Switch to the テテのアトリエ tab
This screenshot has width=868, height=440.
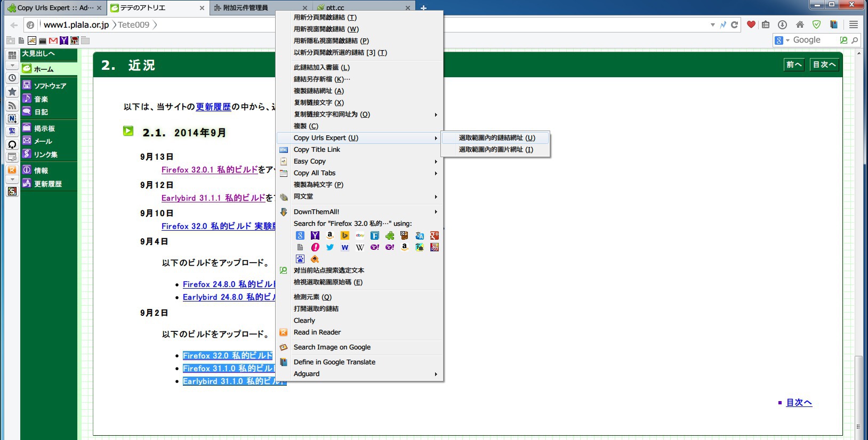tap(157, 8)
